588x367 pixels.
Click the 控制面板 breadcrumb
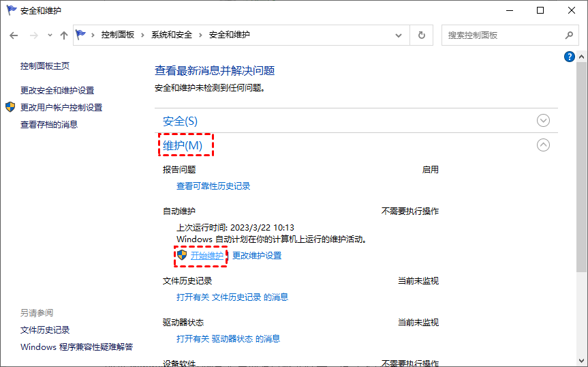[118, 35]
